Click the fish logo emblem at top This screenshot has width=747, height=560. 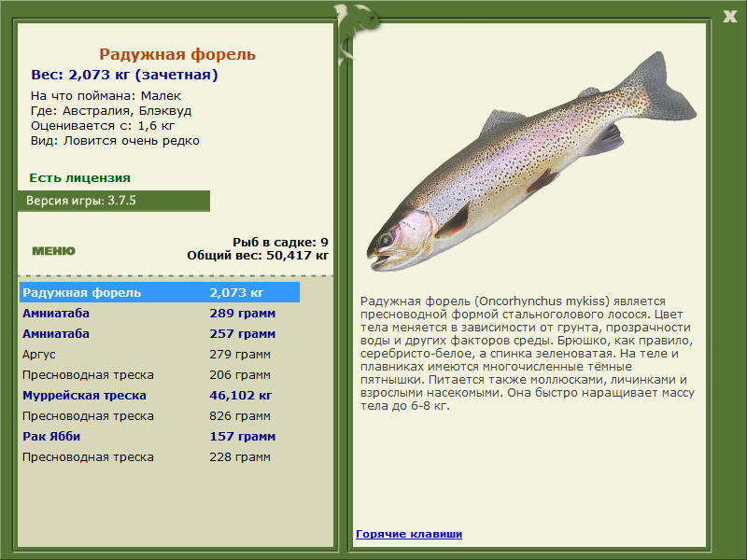point(356,33)
